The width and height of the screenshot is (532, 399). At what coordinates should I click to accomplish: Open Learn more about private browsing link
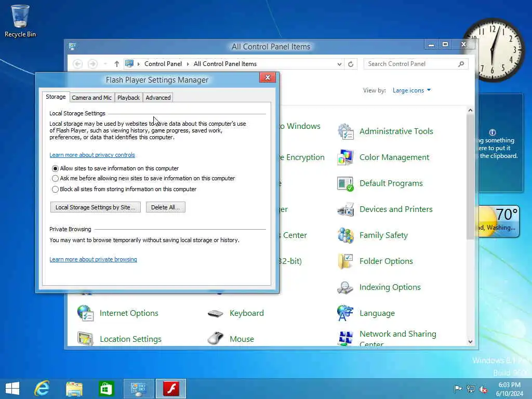coord(94,260)
